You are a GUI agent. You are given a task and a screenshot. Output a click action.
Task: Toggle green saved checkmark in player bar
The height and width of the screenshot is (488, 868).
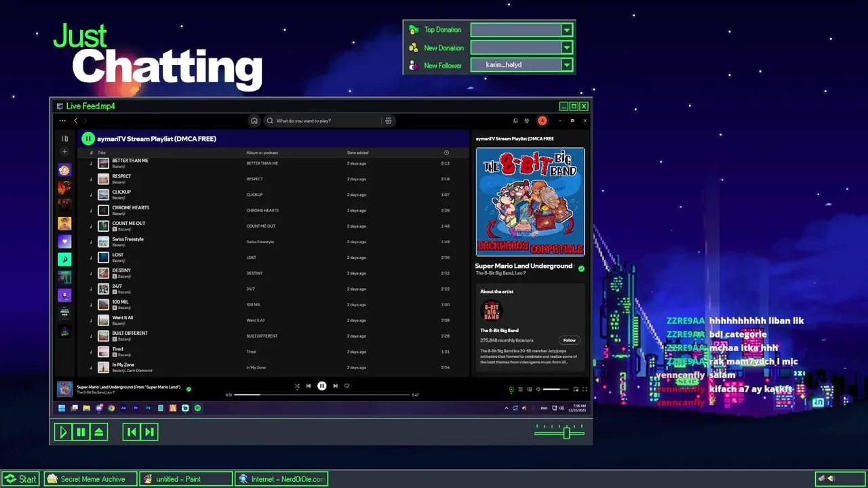(189, 389)
